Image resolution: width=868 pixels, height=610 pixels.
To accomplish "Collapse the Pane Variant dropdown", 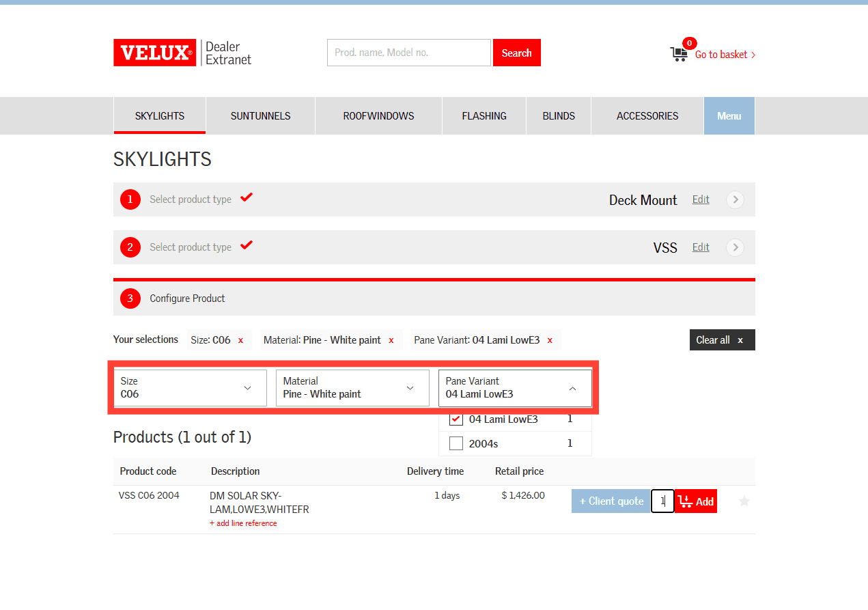I will click(515, 388).
